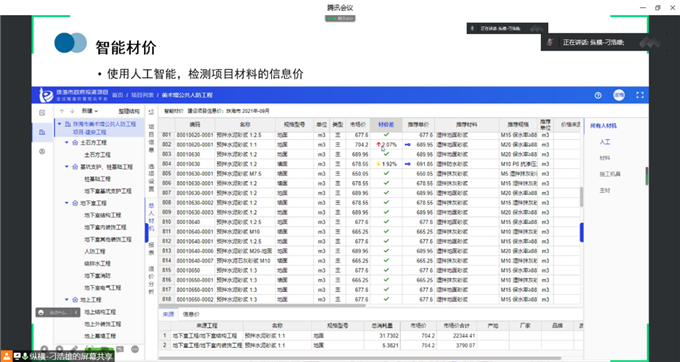
Task: Move node down with down arrow
Action: coord(72,111)
